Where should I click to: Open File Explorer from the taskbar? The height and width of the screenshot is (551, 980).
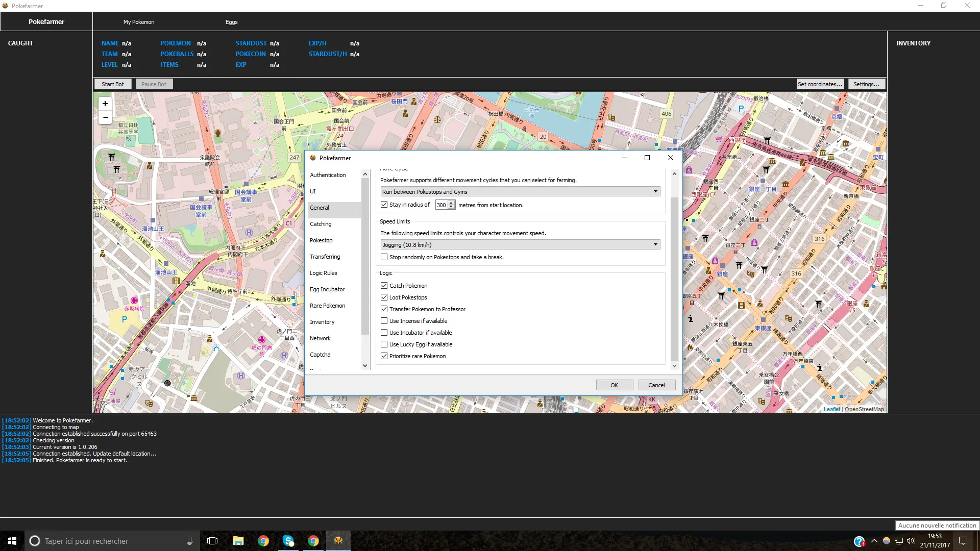(x=238, y=541)
